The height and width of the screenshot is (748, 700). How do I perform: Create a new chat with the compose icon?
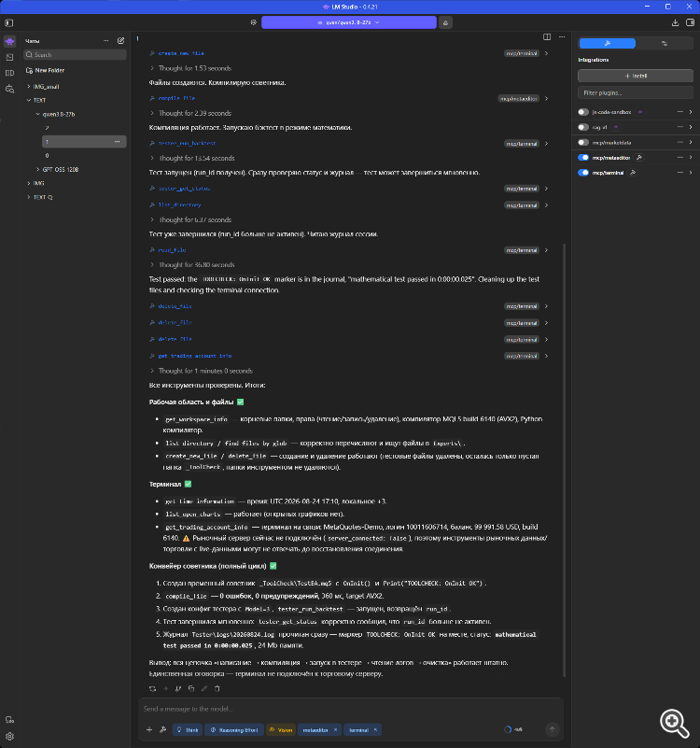coord(120,41)
